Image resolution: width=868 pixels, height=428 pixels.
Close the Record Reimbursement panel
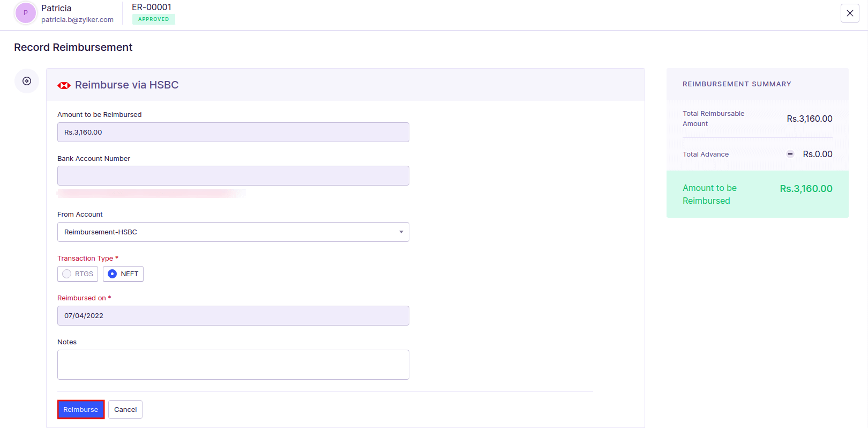[850, 13]
